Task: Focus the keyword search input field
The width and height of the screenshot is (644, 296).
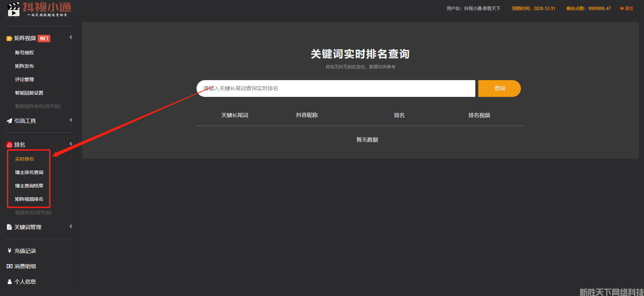Action: point(335,88)
